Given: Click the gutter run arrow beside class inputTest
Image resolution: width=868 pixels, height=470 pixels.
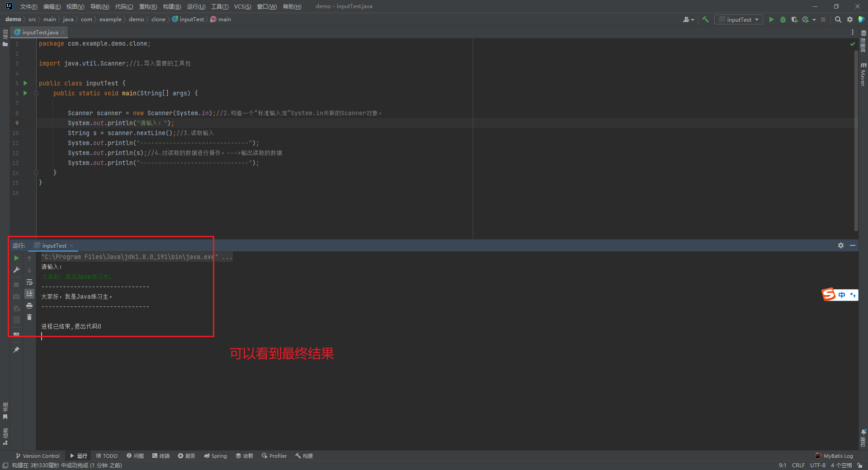Looking at the screenshot, I should [25, 83].
